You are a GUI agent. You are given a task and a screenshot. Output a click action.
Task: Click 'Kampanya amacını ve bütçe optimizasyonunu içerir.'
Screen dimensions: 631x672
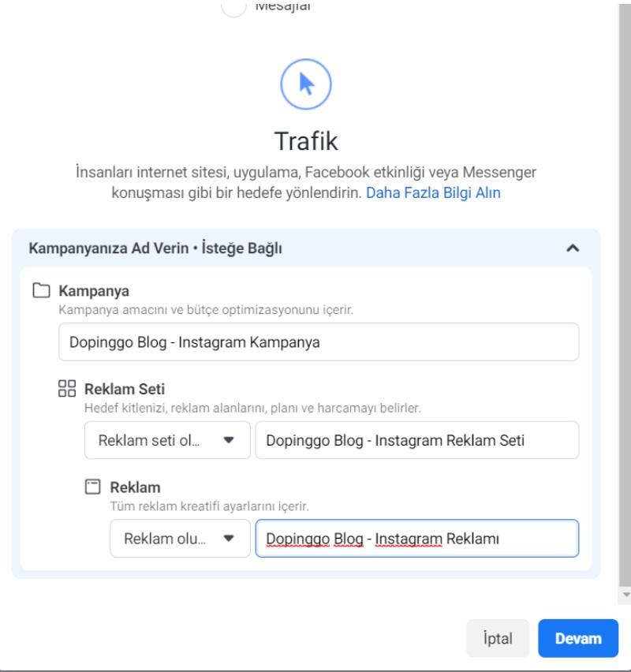206,310
